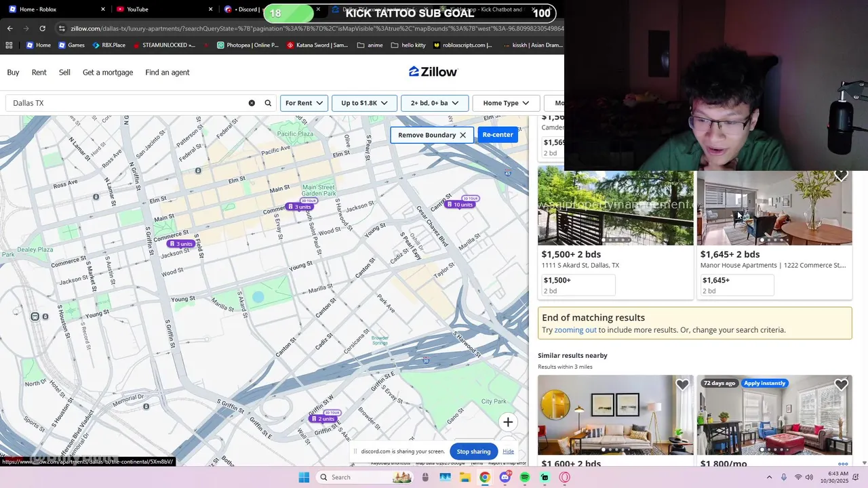The height and width of the screenshot is (488, 868).
Task: Open Discord from the taskbar
Action: pos(505,477)
